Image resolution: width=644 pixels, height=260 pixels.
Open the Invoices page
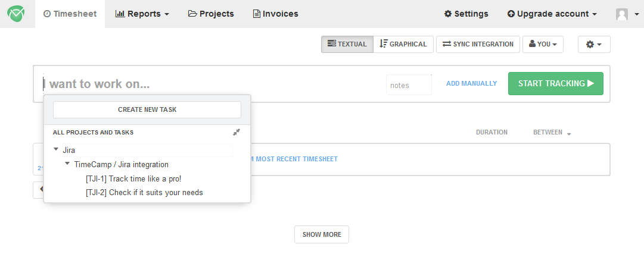tap(275, 14)
